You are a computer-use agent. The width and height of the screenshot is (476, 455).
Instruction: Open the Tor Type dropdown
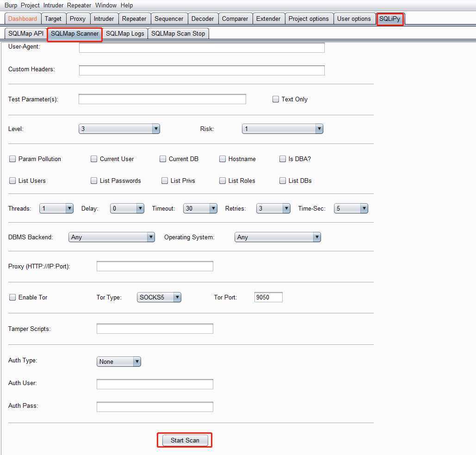pyautogui.click(x=159, y=297)
